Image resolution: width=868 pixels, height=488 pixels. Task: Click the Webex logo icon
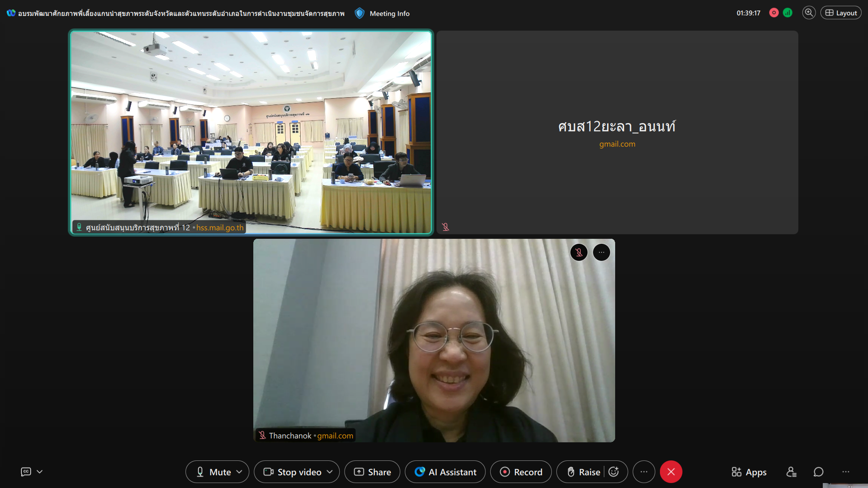(11, 13)
